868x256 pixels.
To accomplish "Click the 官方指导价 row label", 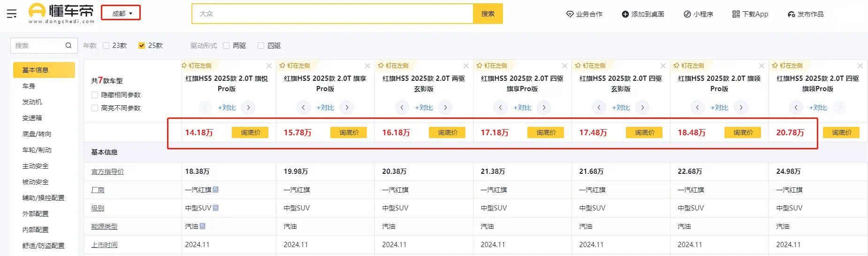I will [107, 171].
